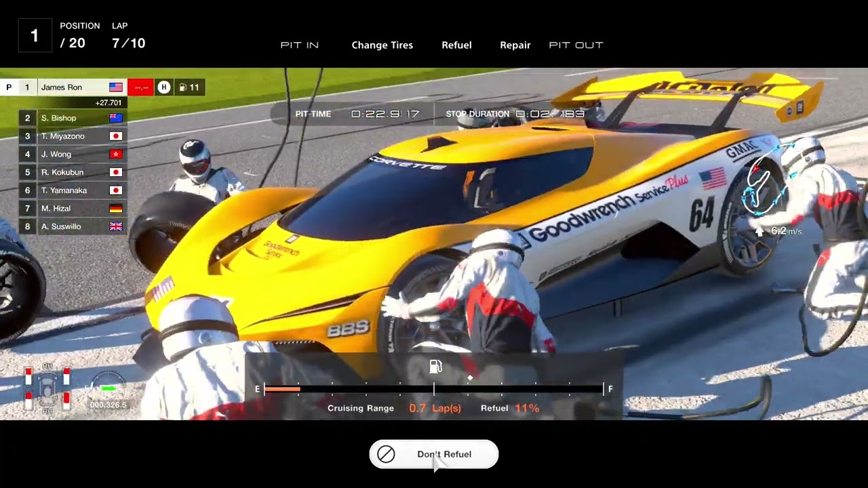Click the 0.7 Lap(s) cruising range value
Viewport: 868px width, 488px height.
click(435, 408)
